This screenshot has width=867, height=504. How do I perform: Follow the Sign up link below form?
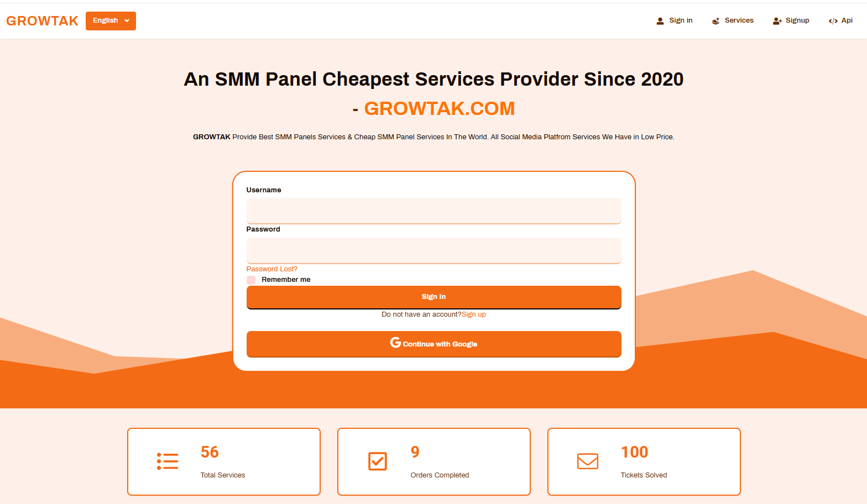pos(474,314)
